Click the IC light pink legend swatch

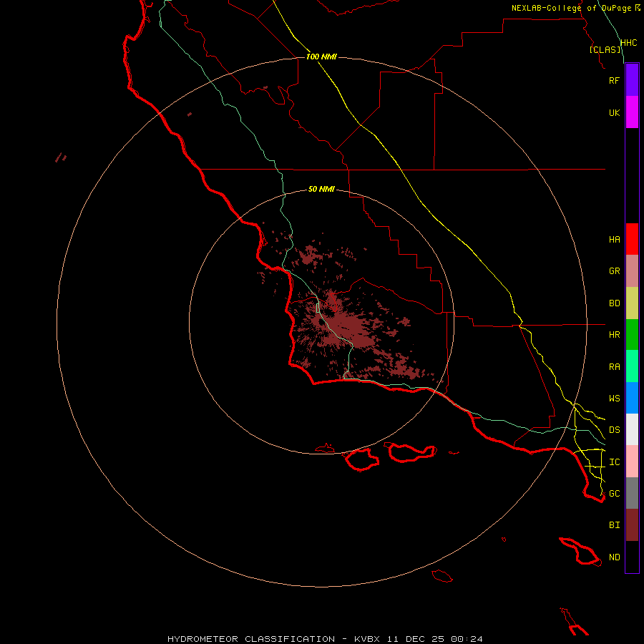point(632,462)
